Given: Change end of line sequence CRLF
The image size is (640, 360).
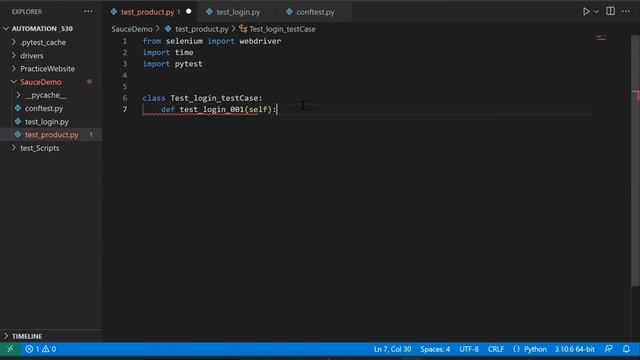Looking at the screenshot, I should [x=496, y=349].
